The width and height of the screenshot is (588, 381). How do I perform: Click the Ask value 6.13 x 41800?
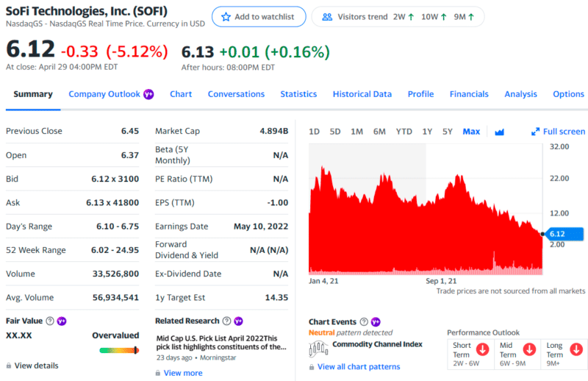[x=112, y=203]
